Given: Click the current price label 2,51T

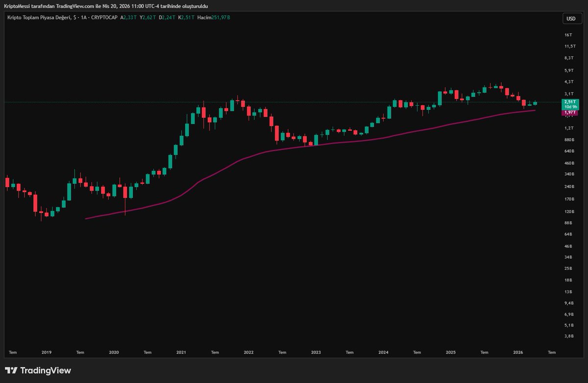Looking at the screenshot, I should point(570,101).
